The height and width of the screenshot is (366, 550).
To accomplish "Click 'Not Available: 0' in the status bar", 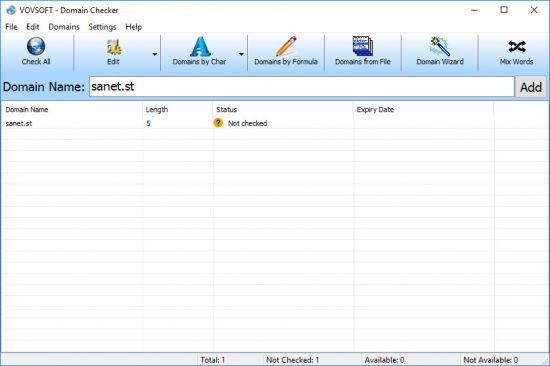I will click(x=490, y=360).
